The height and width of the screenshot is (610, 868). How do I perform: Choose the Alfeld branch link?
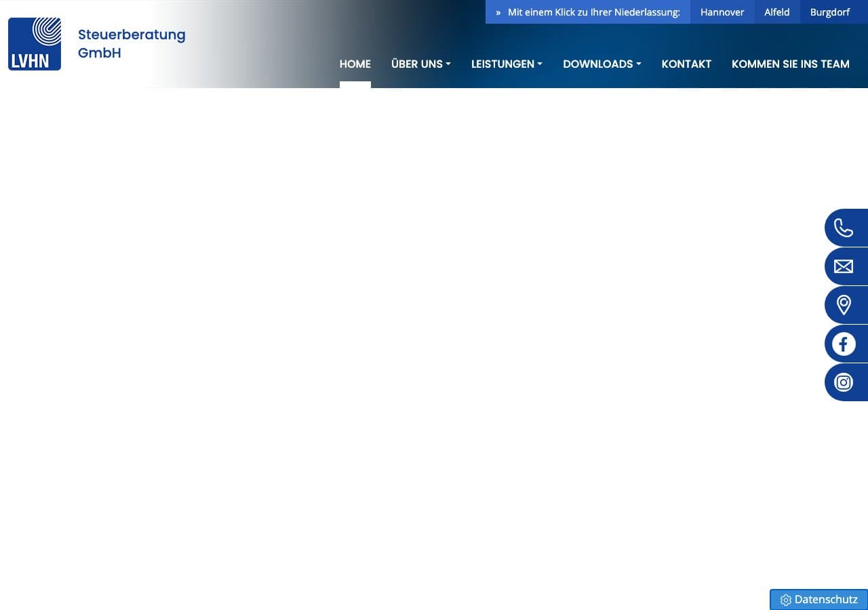click(x=776, y=12)
